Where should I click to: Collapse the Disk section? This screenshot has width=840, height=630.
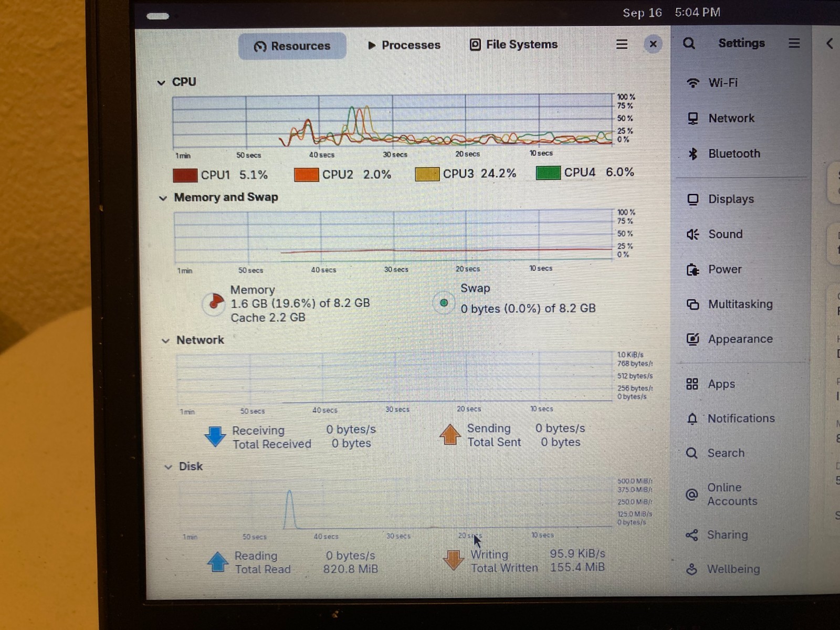[168, 467]
